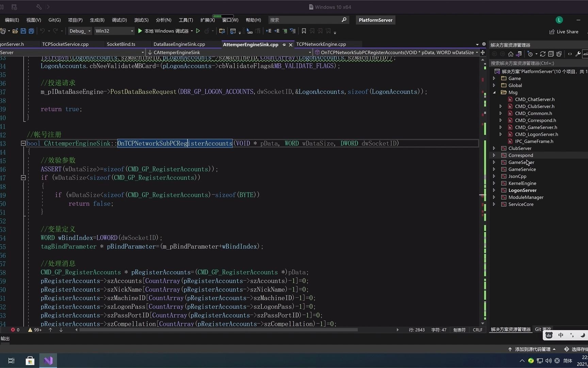The image size is (588, 368).
Task: Sync Solution Explorer with active document
Action: click(519, 54)
